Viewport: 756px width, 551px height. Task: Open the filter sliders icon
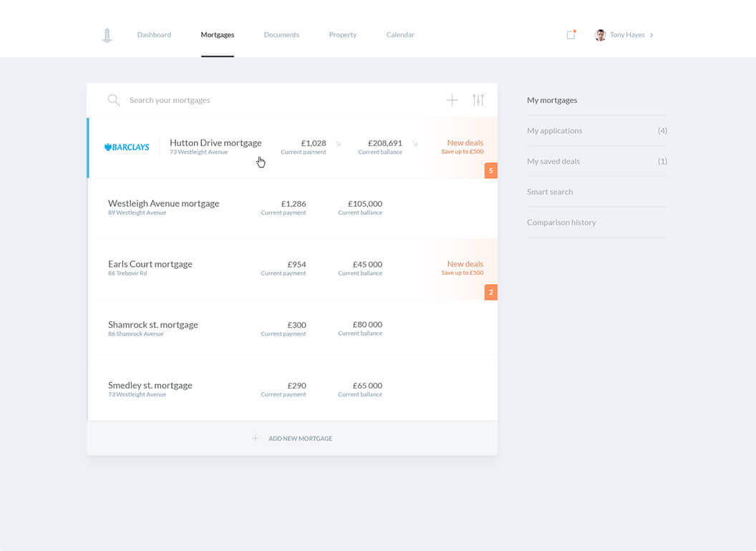click(478, 100)
